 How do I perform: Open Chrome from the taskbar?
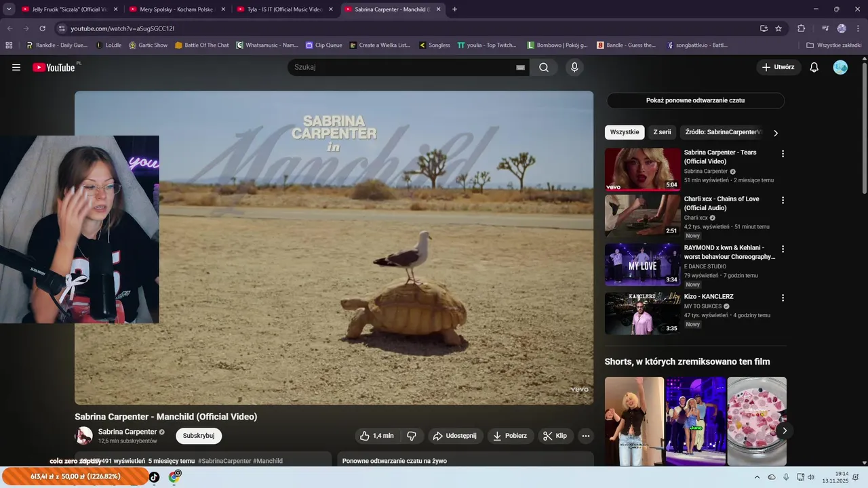pyautogui.click(x=174, y=477)
